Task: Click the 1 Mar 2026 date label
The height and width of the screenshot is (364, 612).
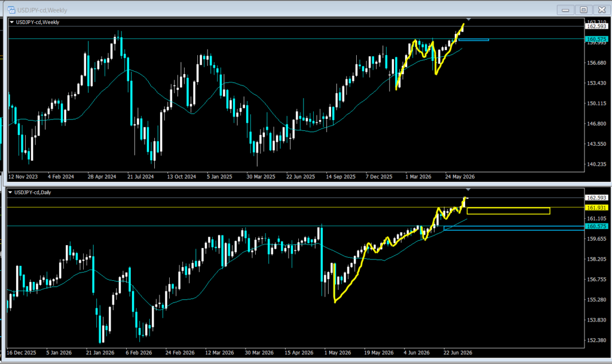Action: 418,177
